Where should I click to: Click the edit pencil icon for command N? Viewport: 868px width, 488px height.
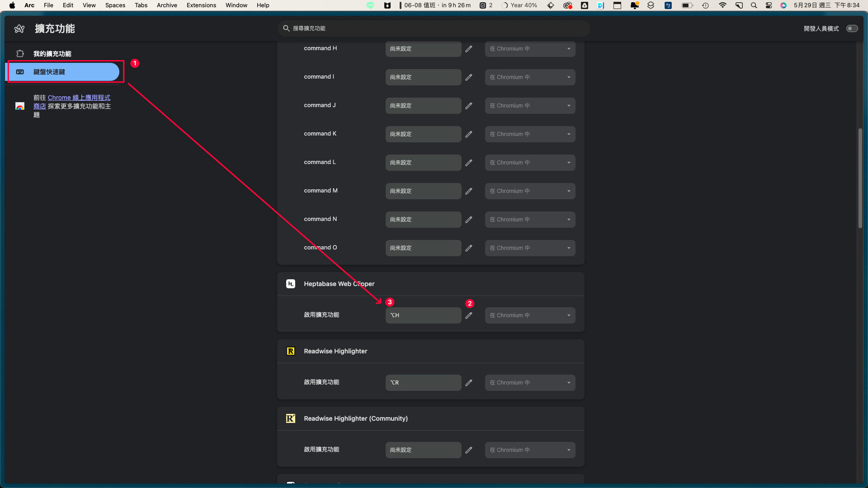coord(469,219)
